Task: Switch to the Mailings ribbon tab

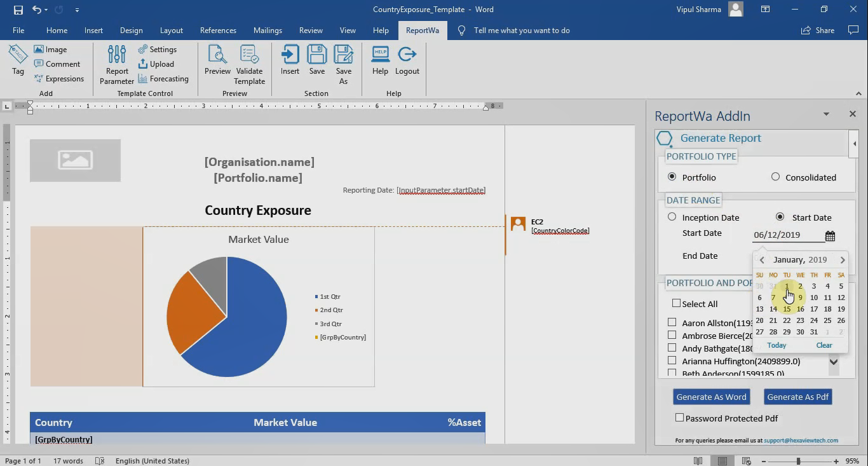Action: [268, 30]
